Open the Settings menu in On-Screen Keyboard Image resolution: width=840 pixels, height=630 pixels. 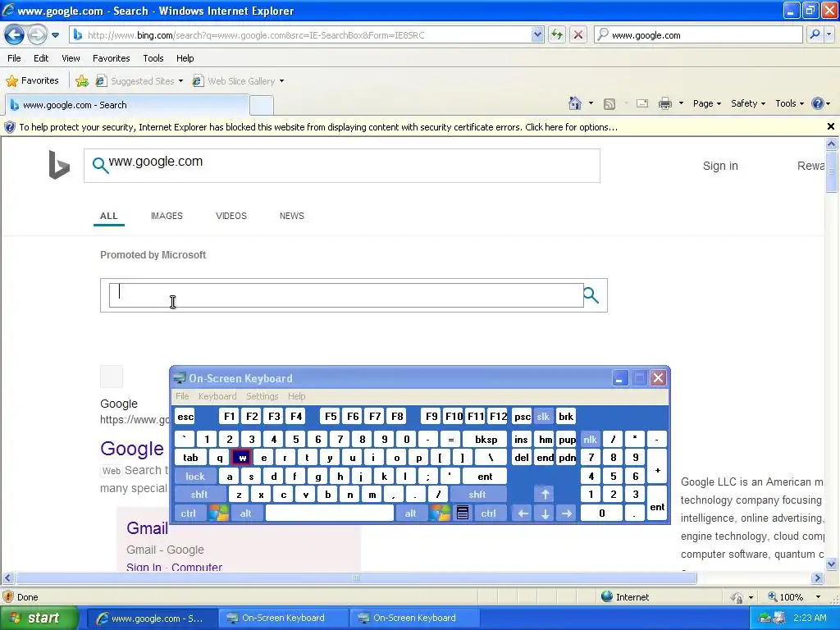262,396
